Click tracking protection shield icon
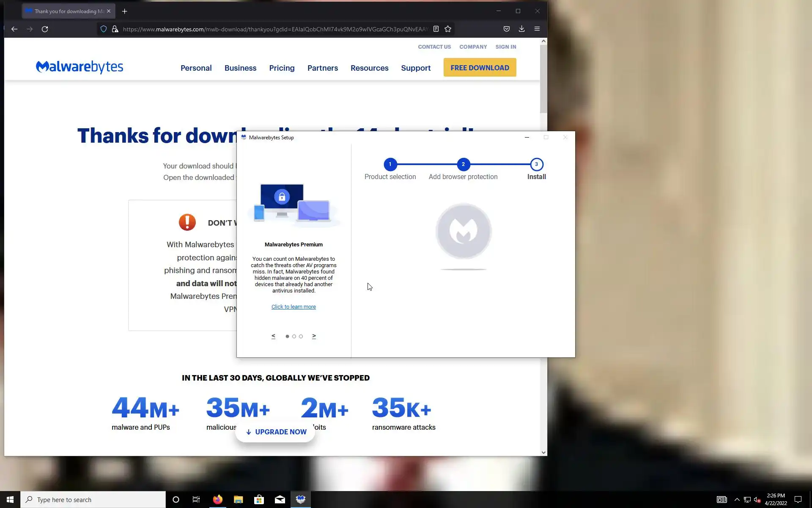 pyautogui.click(x=103, y=29)
